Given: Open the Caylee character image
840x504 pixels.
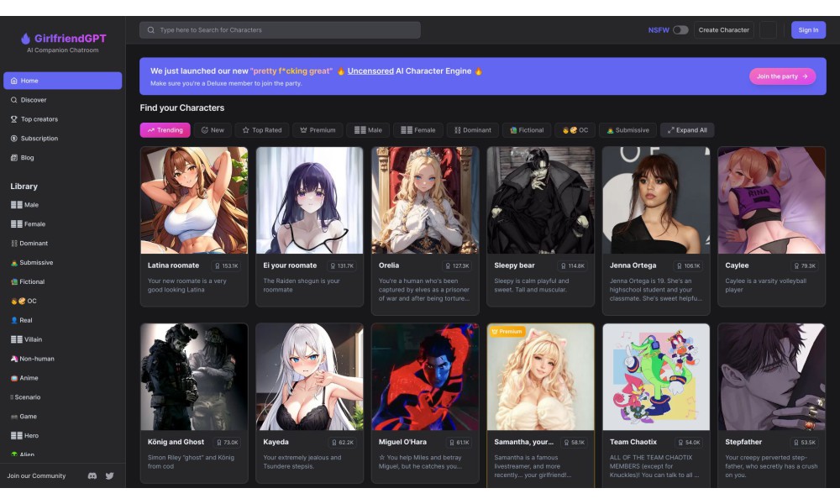Looking at the screenshot, I should tap(771, 200).
